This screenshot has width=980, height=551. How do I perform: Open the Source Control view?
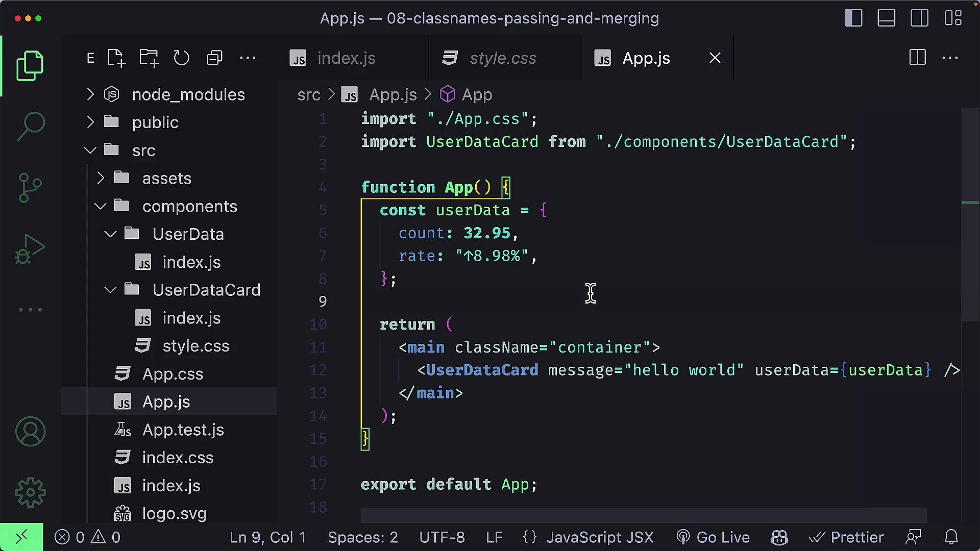(30, 188)
